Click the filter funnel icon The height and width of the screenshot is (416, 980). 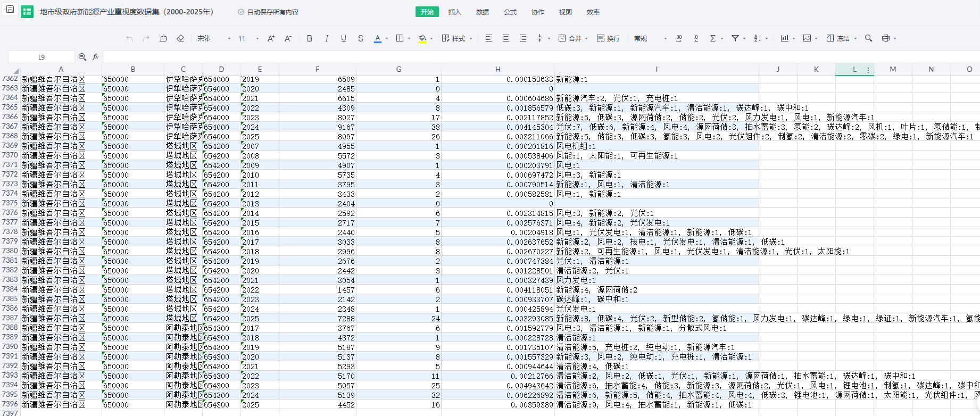click(x=735, y=38)
